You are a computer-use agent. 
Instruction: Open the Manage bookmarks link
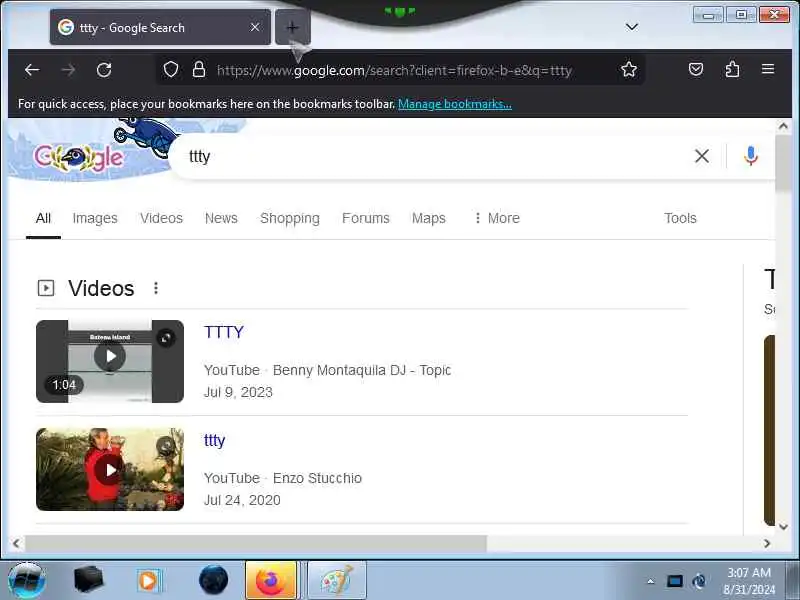coord(455,104)
